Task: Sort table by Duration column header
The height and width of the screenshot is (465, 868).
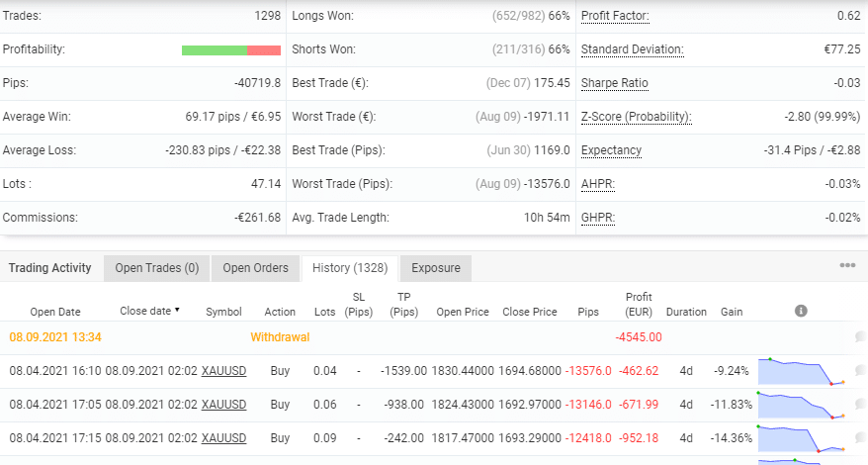Action: click(x=686, y=312)
